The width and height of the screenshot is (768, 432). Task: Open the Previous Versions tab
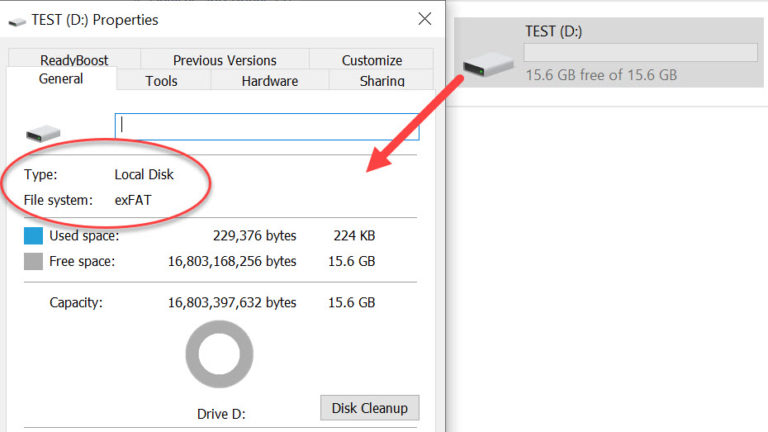224,60
